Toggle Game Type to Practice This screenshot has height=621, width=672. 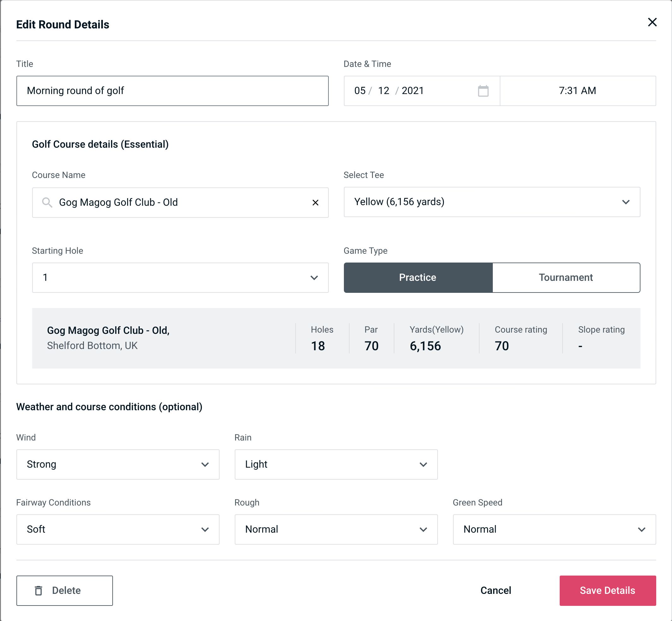(x=417, y=278)
